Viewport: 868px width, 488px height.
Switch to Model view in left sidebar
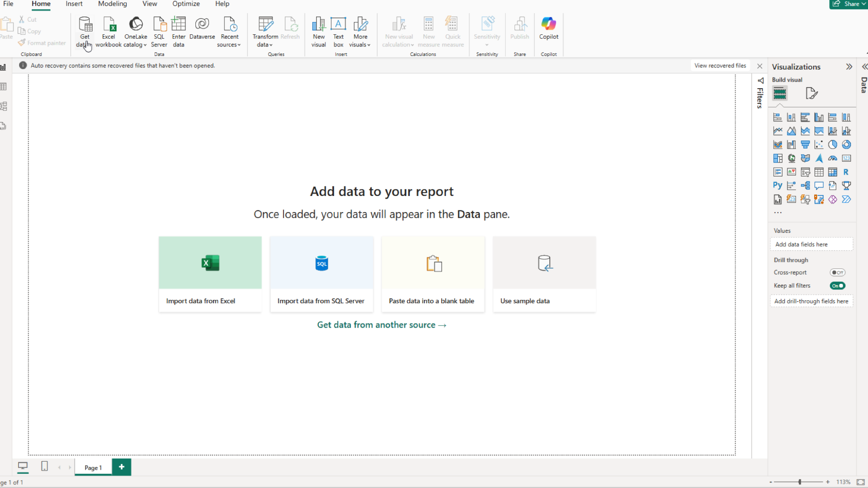3,106
